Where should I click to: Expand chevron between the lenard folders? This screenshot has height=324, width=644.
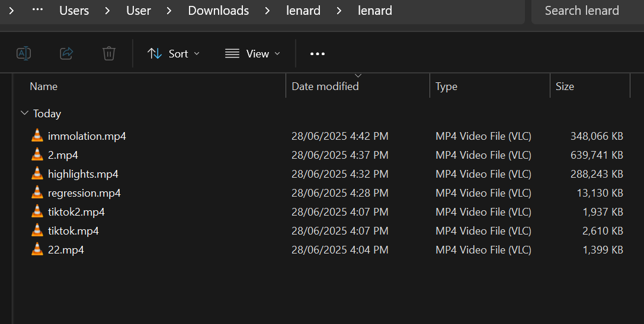coord(339,11)
